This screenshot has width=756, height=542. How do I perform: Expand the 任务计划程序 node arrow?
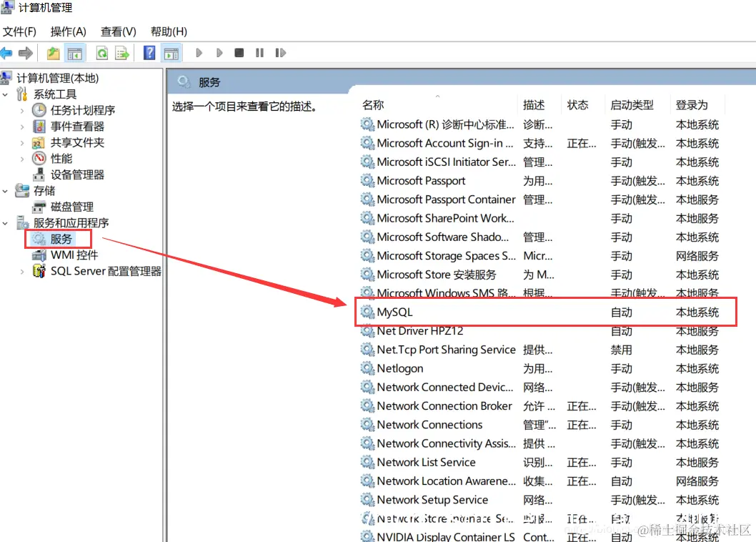point(21,111)
